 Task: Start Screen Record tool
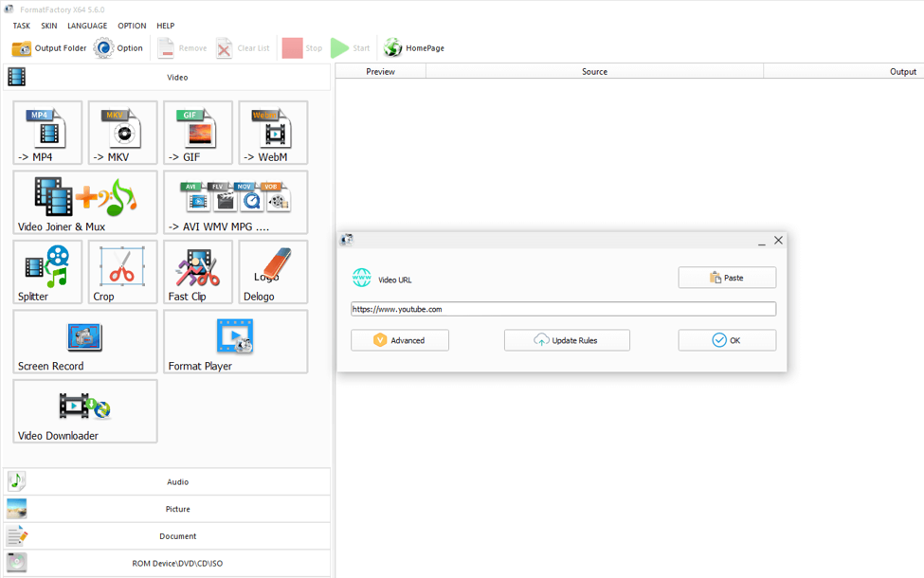pos(85,342)
